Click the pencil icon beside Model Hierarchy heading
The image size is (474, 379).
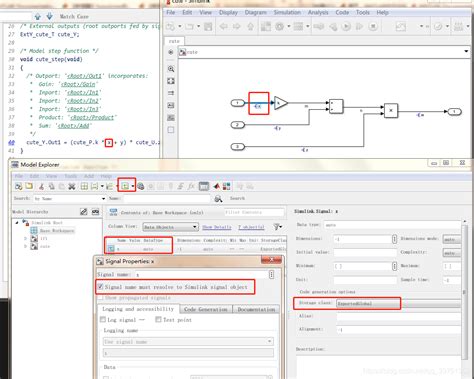coord(84,212)
